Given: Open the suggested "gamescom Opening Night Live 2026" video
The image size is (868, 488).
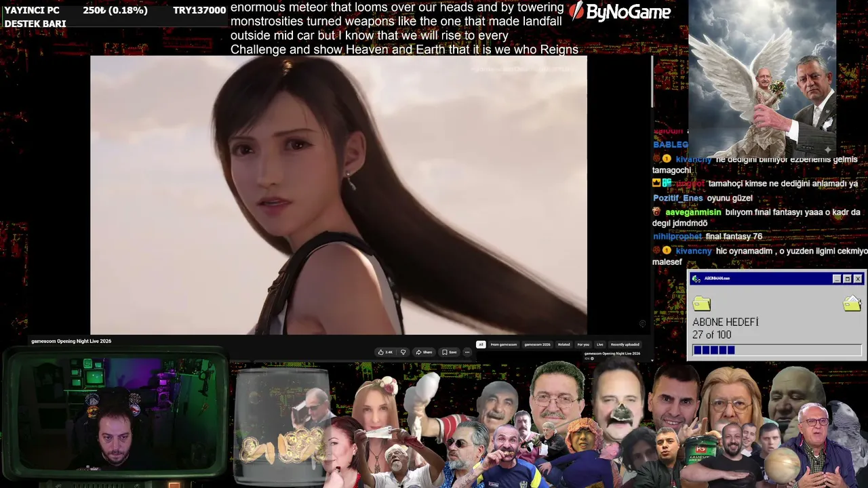Looking at the screenshot, I should tap(612, 354).
